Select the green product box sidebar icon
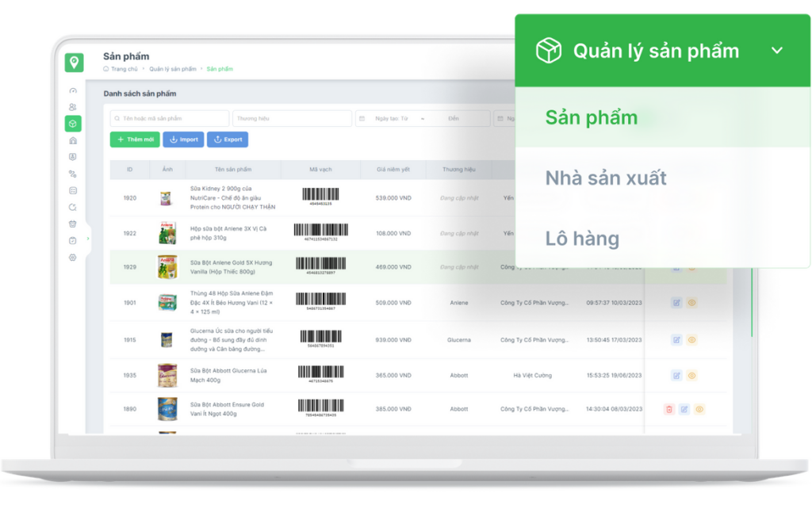The height and width of the screenshot is (520, 812). pyautogui.click(x=73, y=124)
